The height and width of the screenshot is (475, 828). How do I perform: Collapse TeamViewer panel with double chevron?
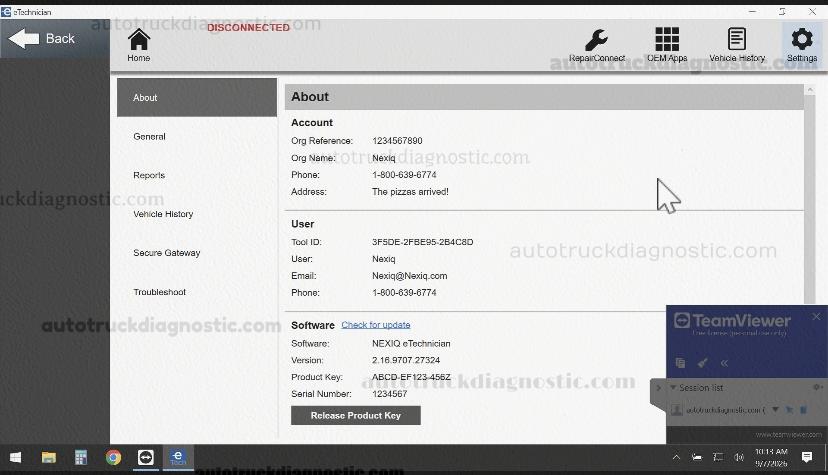click(724, 363)
